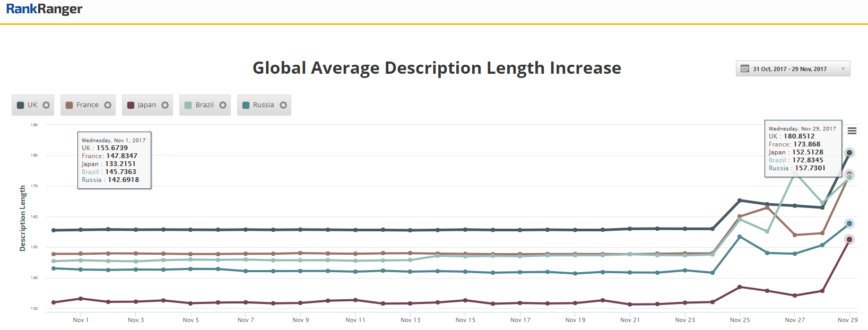Click the calendar icon in date picker

click(745, 69)
